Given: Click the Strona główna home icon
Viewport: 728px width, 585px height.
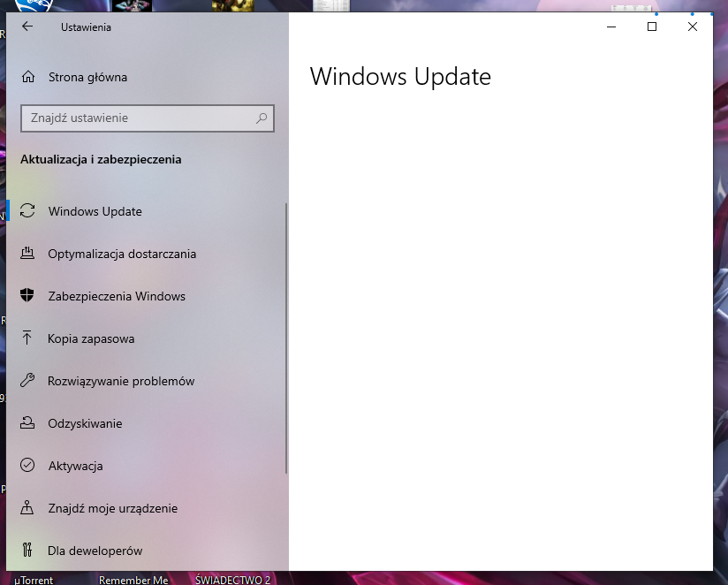Looking at the screenshot, I should click(x=28, y=77).
